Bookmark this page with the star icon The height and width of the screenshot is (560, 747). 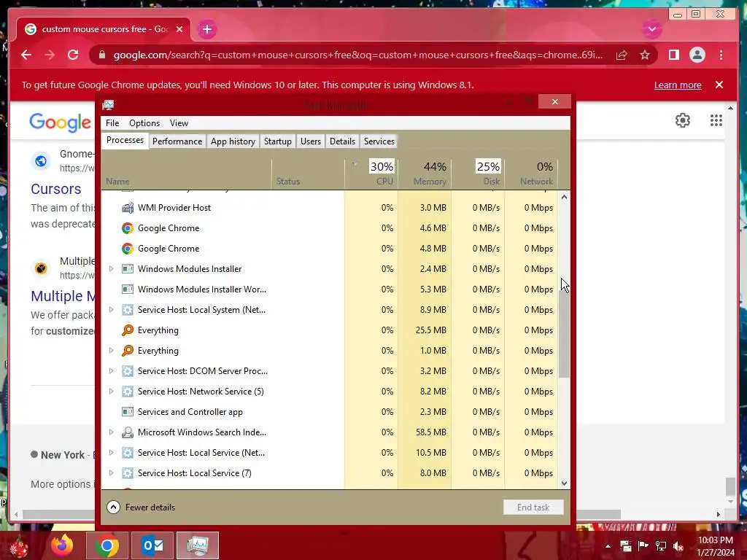click(645, 55)
